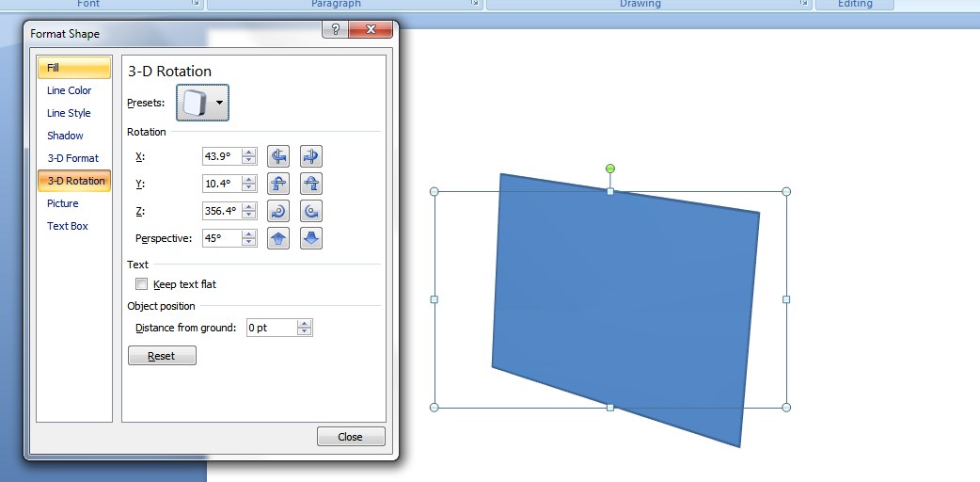Image resolution: width=980 pixels, height=482 pixels.
Task: Rotate shape counter-clockwise on Z axis
Action: coord(311,212)
